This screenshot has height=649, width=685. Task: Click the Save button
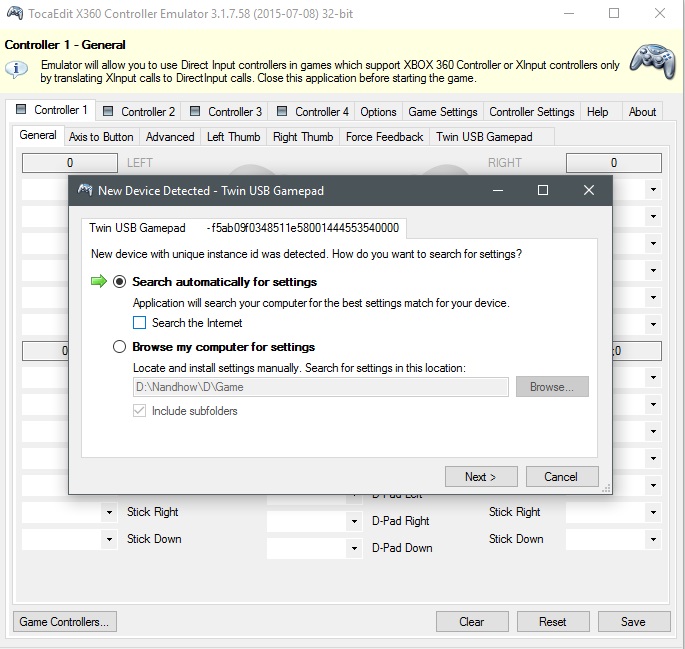point(634,621)
